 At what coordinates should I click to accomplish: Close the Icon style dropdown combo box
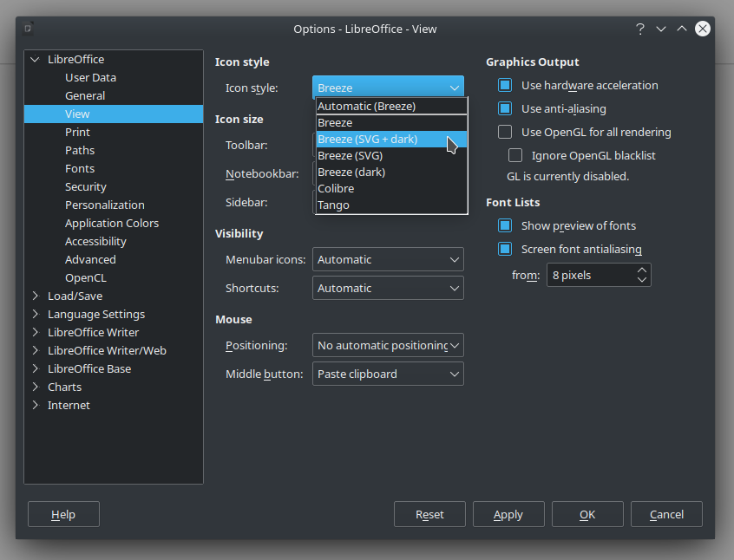(x=388, y=88)
